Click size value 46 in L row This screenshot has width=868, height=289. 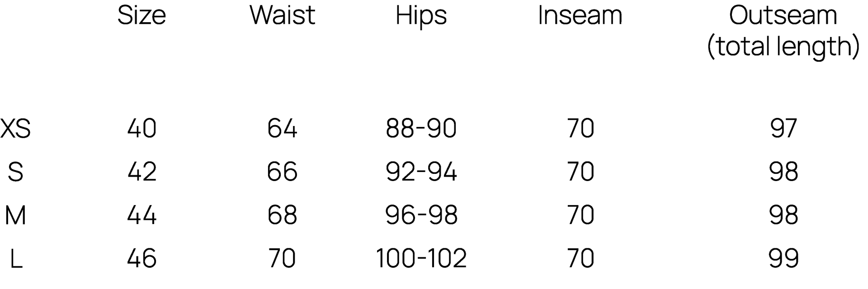pyautogui.click(x=142, y=259)
